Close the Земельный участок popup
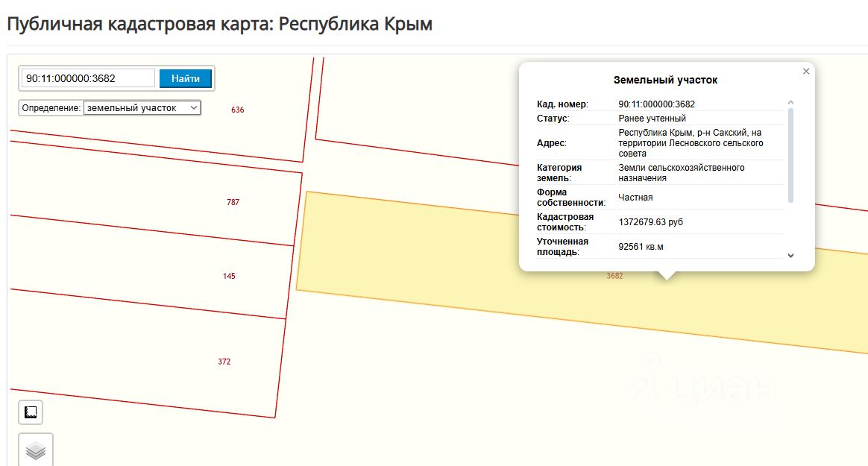868x466 pixels. 806,72
